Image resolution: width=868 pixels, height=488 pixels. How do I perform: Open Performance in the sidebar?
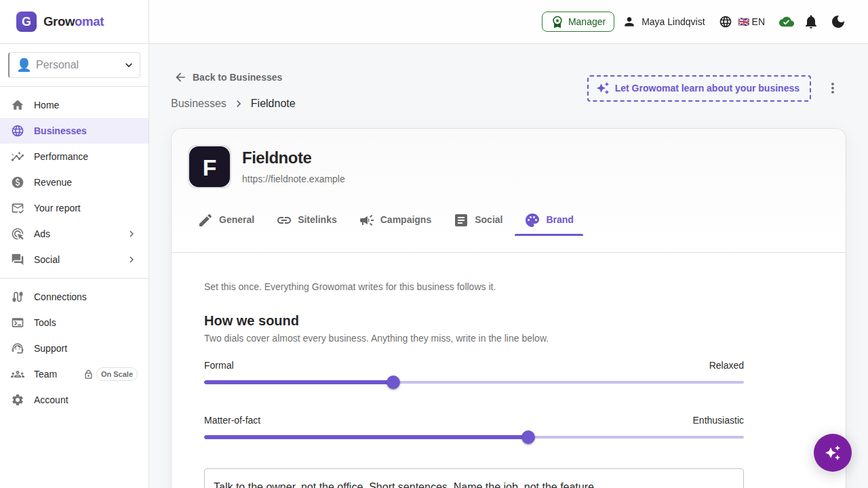click(x=75, y=157)
